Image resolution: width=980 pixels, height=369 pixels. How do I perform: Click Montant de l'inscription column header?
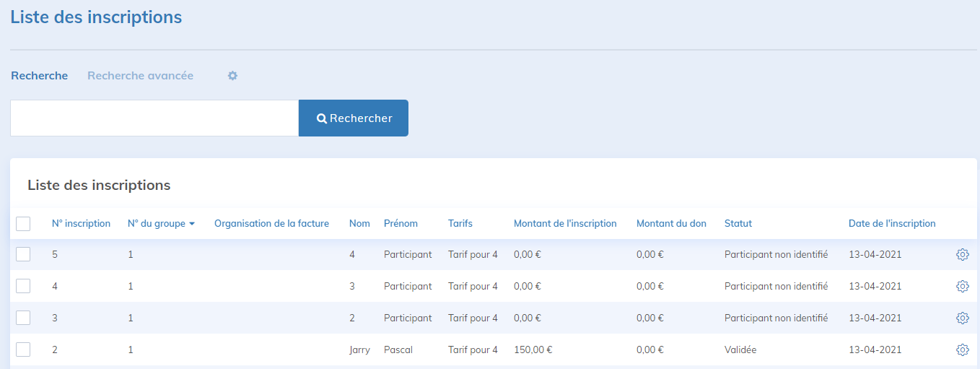(565, 224)
